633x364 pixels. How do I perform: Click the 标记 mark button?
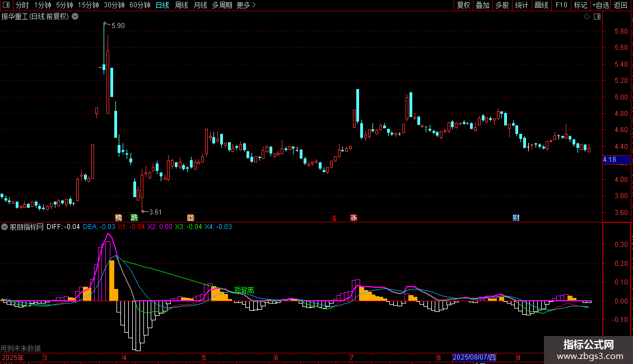[580, 5]
